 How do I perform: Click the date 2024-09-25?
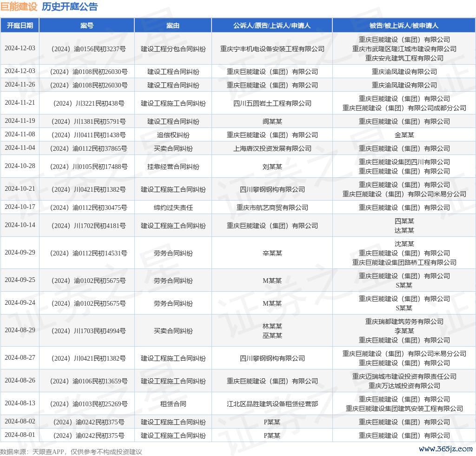[x=20, y=280]
